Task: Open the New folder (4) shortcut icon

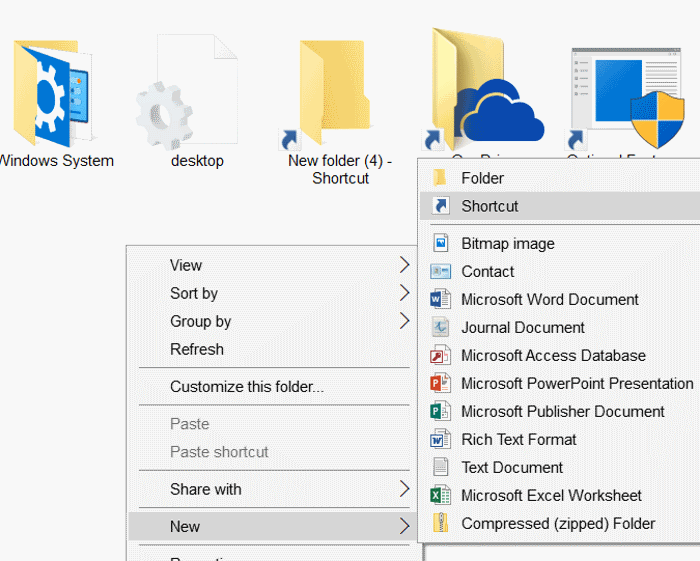Action: pyautogui.click(x=335, y=92)
